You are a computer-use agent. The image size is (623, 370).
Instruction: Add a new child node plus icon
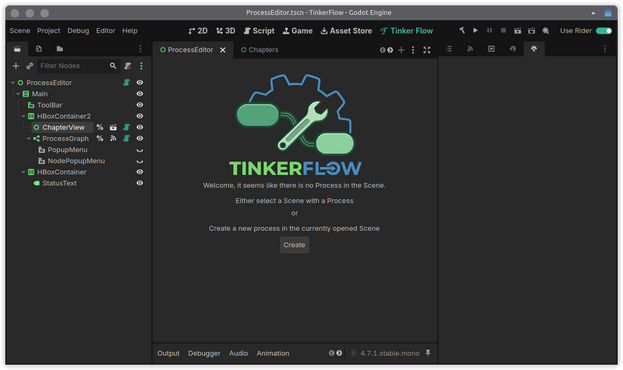pyautogui.click(x=16, y=66)
